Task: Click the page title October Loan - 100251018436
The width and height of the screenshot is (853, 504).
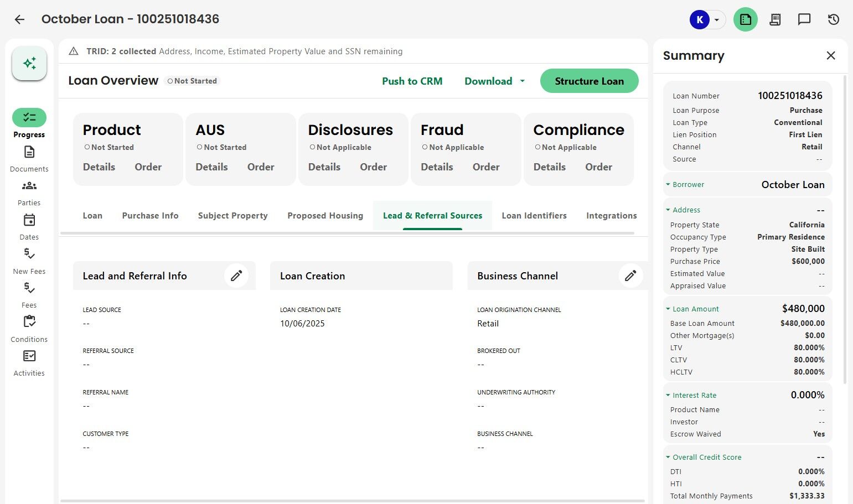Action: click(x=130, y=19)
